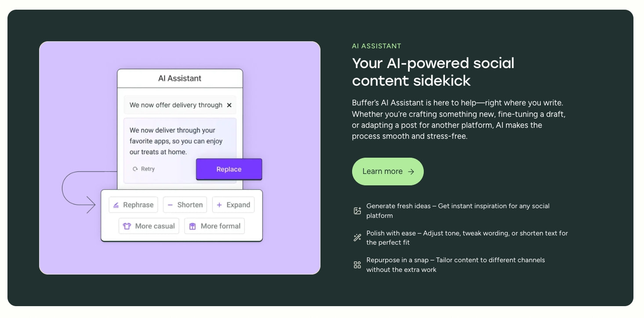Click the image sparkle icon beside Generate fresh ideas
Image resolution: width=644 pixels, height=318 pixels.
(357, 210)
